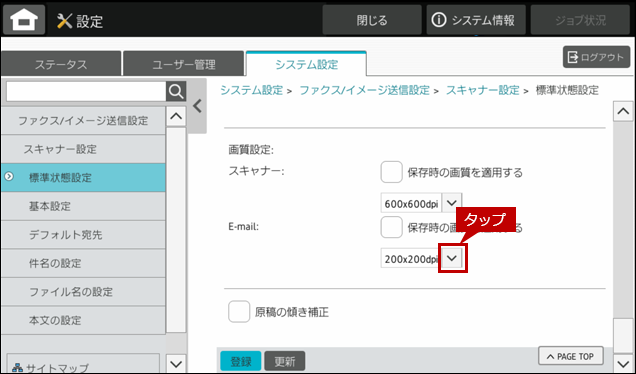
Task: Click the main page vertical scrollbar thumb
Action: point(623,336)
